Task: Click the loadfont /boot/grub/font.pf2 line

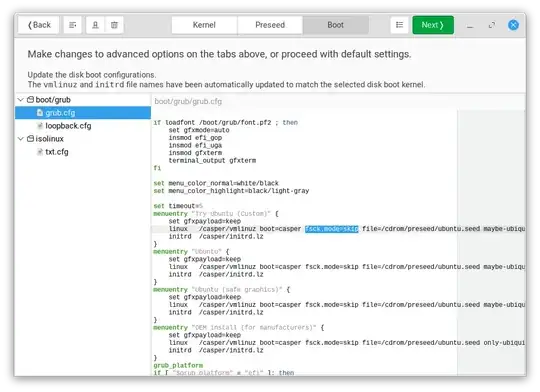Action: point(226,123)
